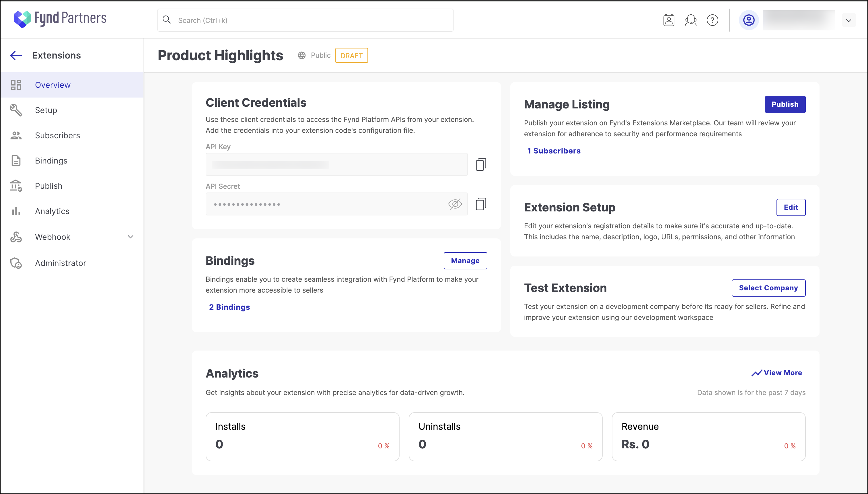Expand the account dropdown chevron
This screenshot has width=868, height=494.
(849, 20)
